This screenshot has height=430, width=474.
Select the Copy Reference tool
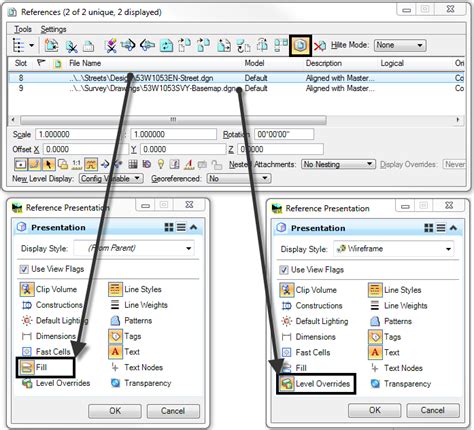(x=203, y=45)
